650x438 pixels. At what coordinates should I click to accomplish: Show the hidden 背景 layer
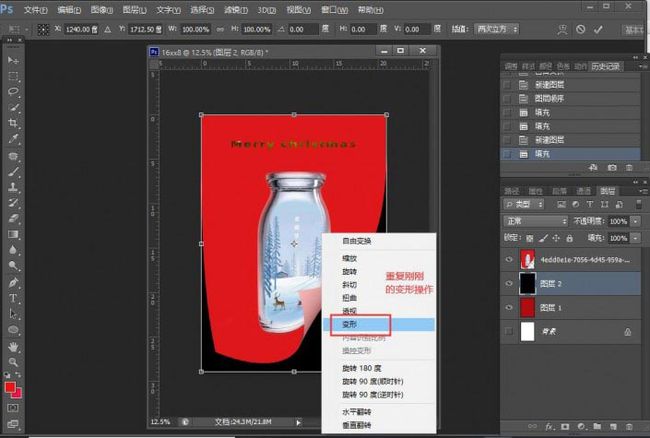coord(509,331)
